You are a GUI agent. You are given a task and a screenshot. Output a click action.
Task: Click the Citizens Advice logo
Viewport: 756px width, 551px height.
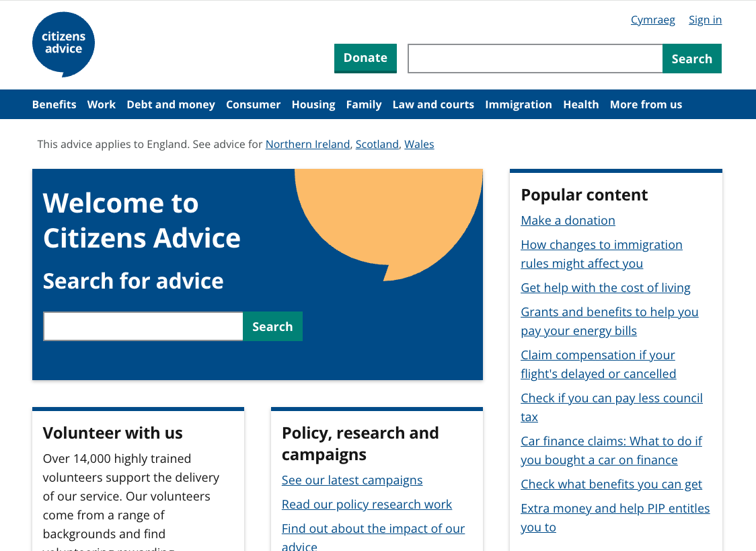pyautogui.click(x=63, y=44)
